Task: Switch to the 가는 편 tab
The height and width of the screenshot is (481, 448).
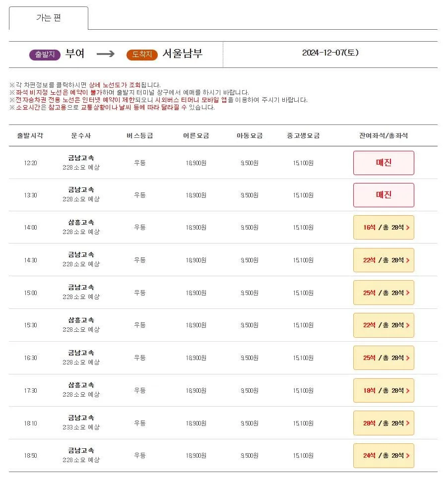Action: click(49, 17)
